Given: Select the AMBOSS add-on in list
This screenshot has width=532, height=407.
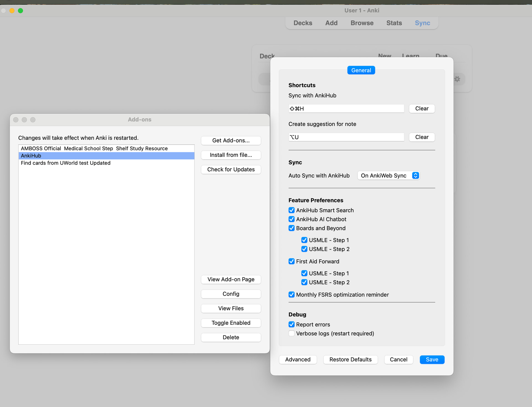Looking at the screenshot, I should [94, 149].
